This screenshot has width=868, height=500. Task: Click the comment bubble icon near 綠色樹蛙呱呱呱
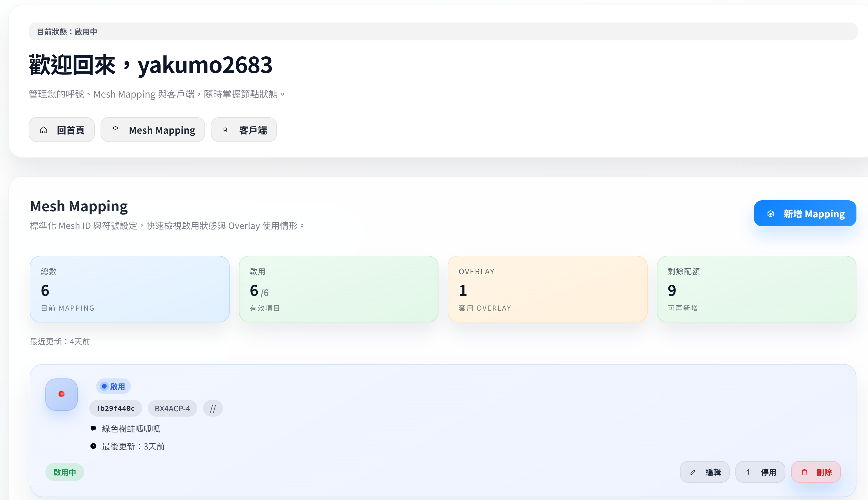93,428
